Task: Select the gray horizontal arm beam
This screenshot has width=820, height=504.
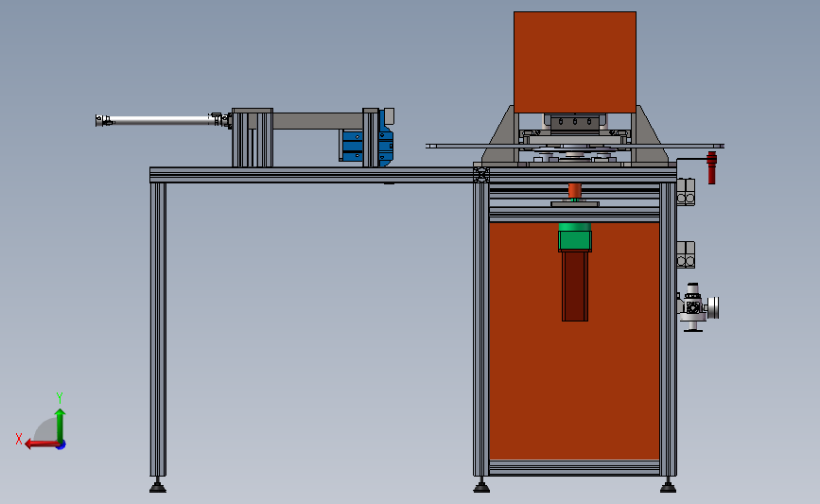Action: pyautogui.click(x=318, y=121)
